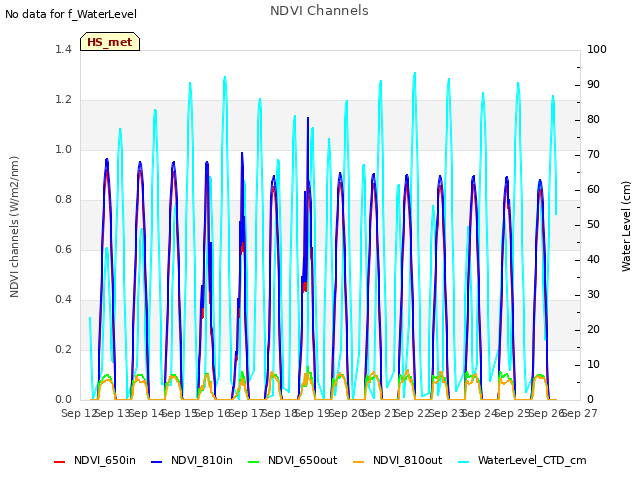This screenshot has height=480, width=640.
Task: Toggle NDVI_810in legend entry
Action: tap(192, 460)
